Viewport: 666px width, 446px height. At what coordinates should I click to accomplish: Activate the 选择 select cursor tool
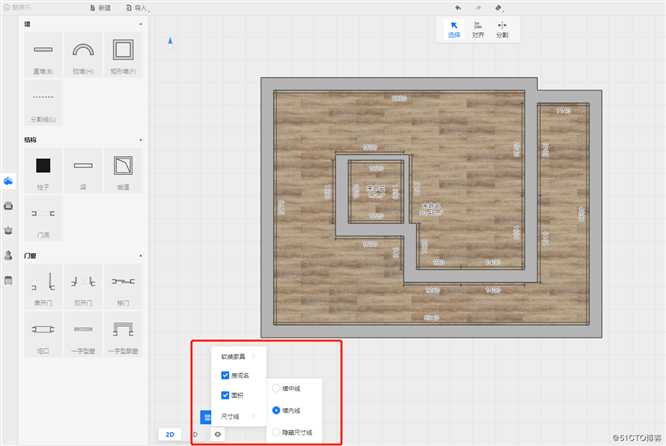[x=454, y=30]
